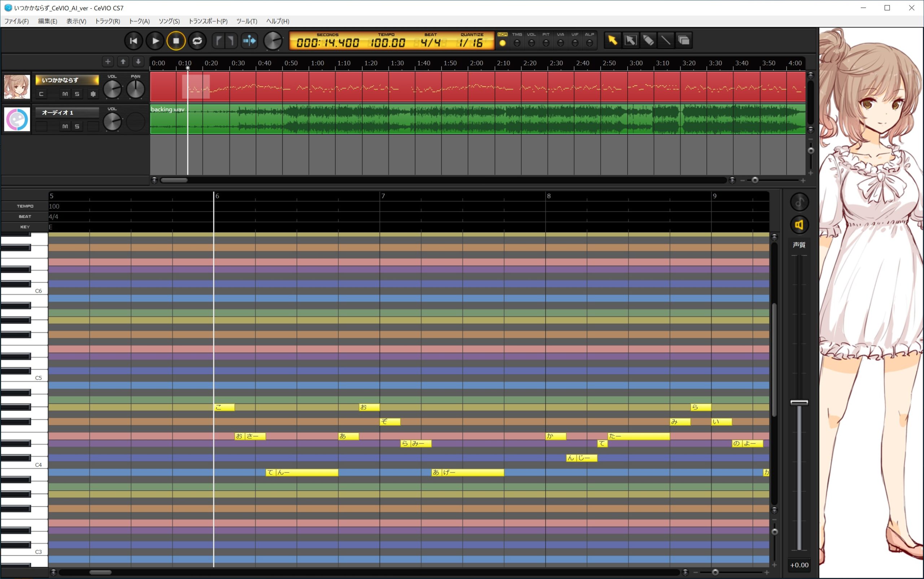The height and width of the screenshot is (579, 924).
Task: Rewind to the start of the song
Action: pyautogui.click(x=133, y=41)
